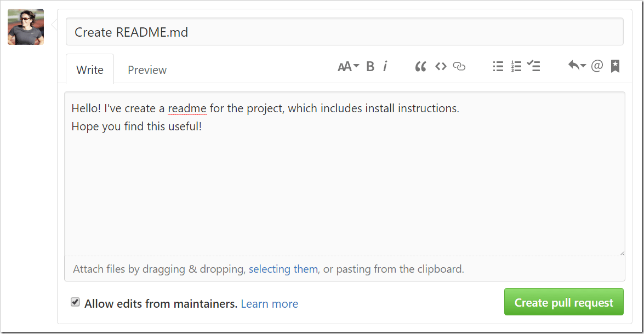
Task: Select the Write tab
Action: (x=89, y=70)
